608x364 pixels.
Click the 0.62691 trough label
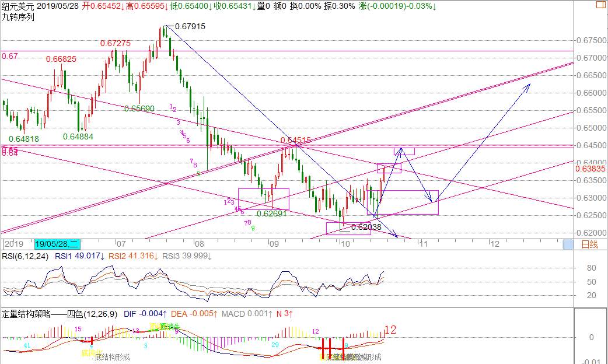click(272, 213)
